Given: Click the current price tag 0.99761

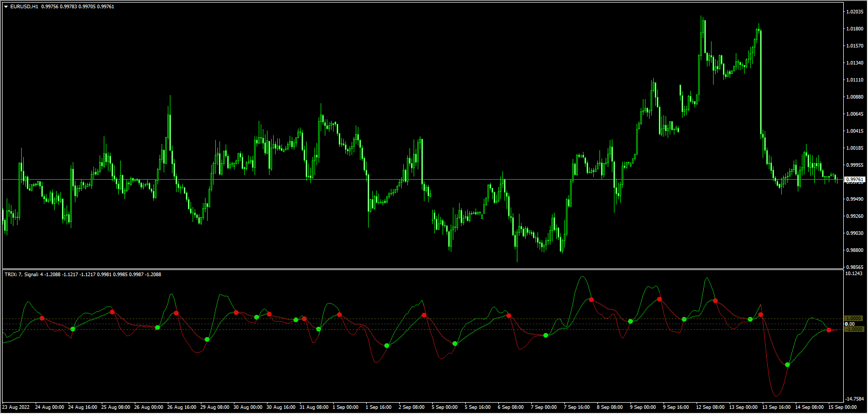Looking at the screenshot, I should click(x=854, y=179).
